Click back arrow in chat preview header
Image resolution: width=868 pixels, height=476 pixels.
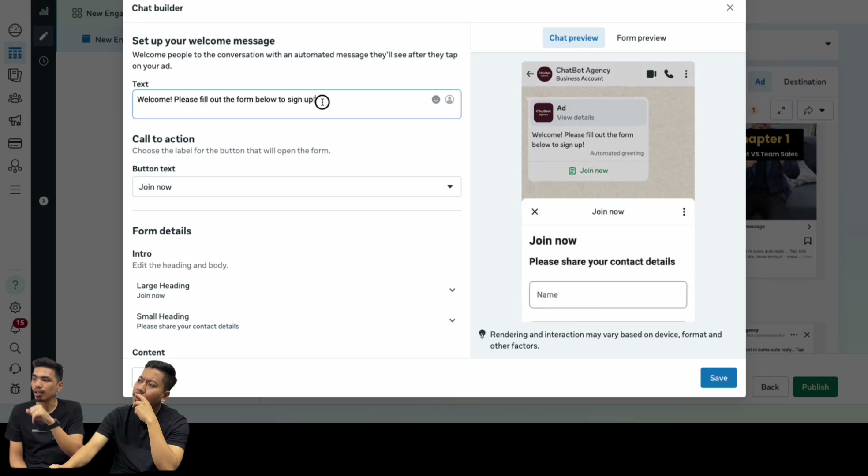click(x=530, y=74)
